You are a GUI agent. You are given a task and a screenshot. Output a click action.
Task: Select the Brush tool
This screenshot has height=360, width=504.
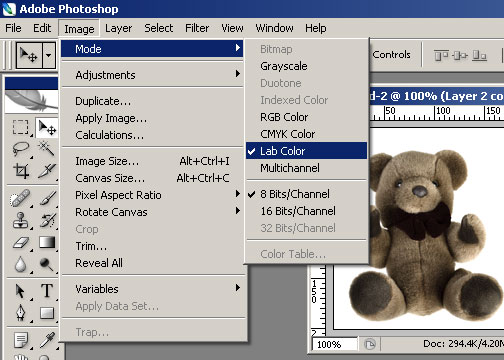47,198
